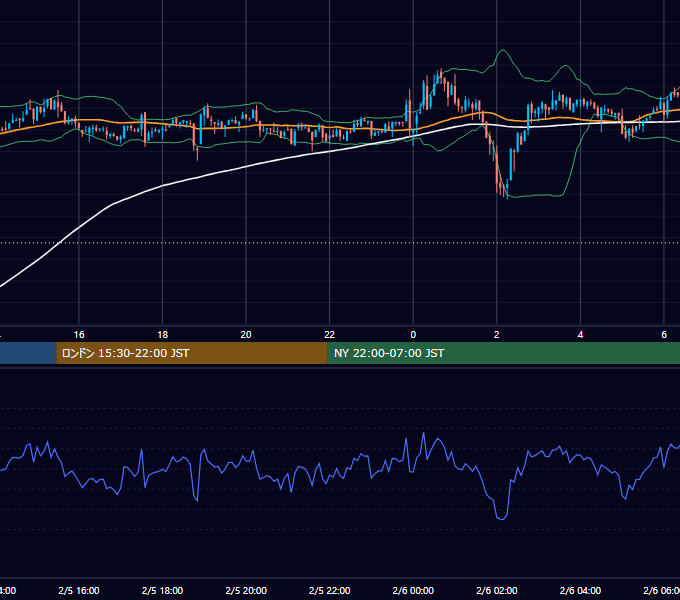Click the 20 hour axis label

click(246, 335)
